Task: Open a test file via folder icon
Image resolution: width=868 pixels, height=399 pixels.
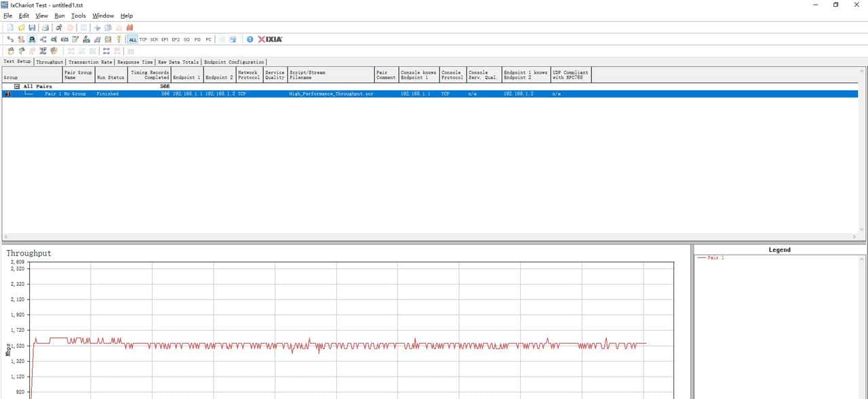Action: [21, 28]
